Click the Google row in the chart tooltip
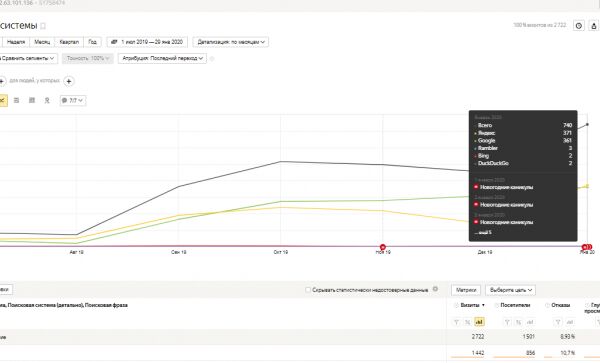 point(523,140)
